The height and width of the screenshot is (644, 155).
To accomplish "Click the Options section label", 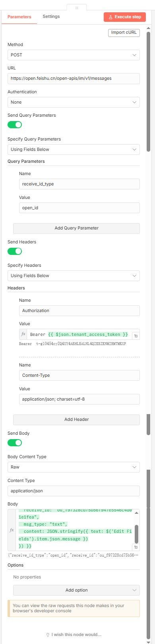I will pos(15,565).
